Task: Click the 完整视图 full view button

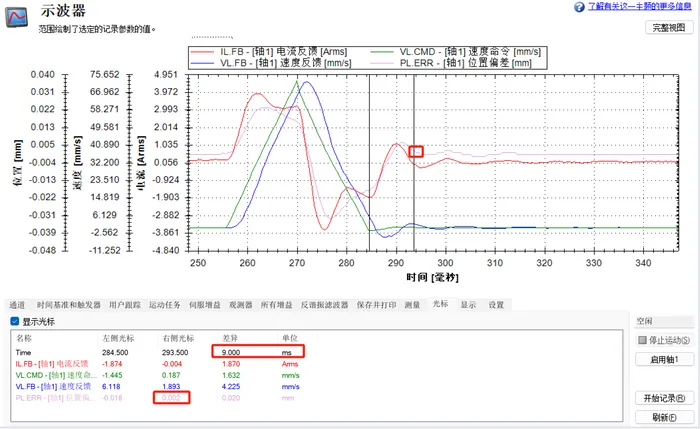Action: pos(669,28)
